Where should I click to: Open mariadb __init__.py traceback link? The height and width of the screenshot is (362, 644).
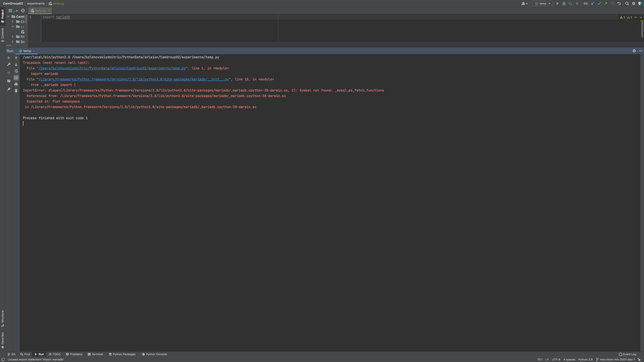[x=134, y=79]
